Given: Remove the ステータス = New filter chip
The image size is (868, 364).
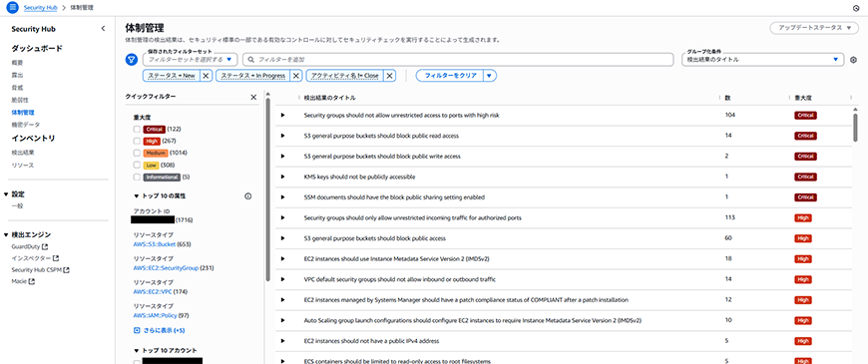Looking at the screenshot, I should 206,75.
